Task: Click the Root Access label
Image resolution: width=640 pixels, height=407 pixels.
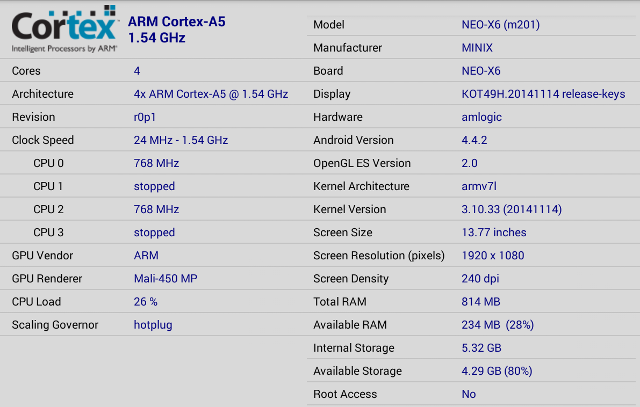Action: coord(345,394)
